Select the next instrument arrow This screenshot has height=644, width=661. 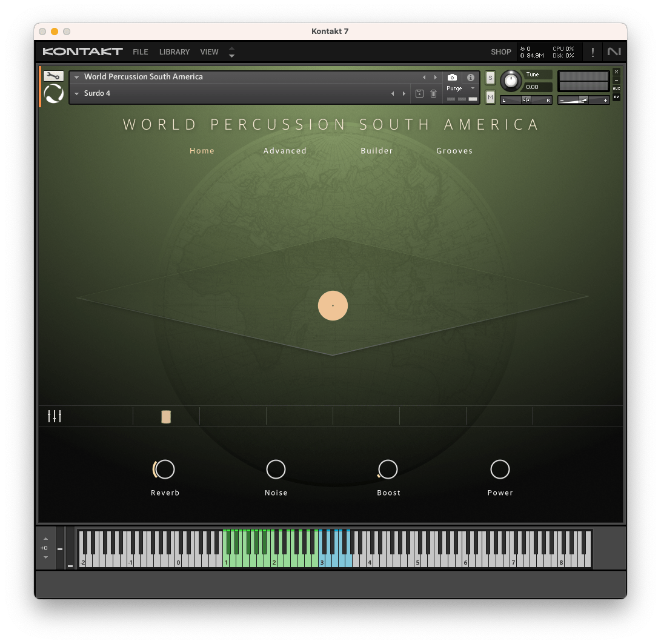click(x=436, y=77)
